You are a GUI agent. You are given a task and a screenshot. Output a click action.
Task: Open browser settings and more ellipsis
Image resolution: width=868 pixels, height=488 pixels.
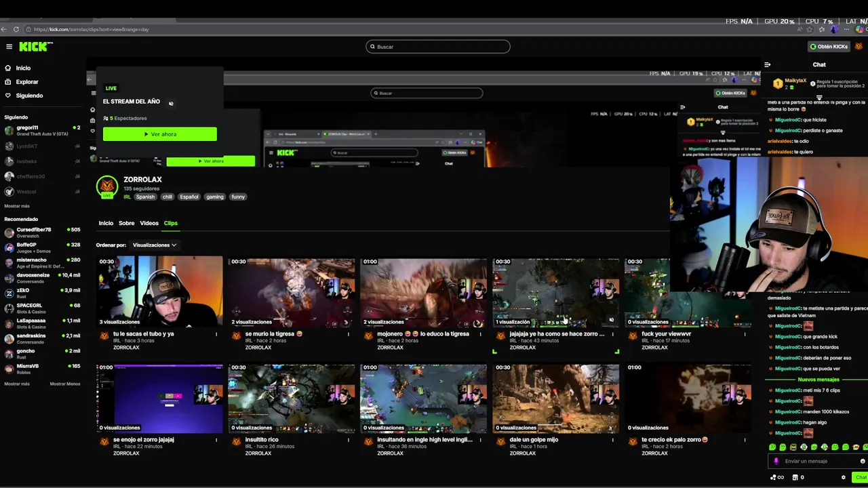tap(846, 30)
